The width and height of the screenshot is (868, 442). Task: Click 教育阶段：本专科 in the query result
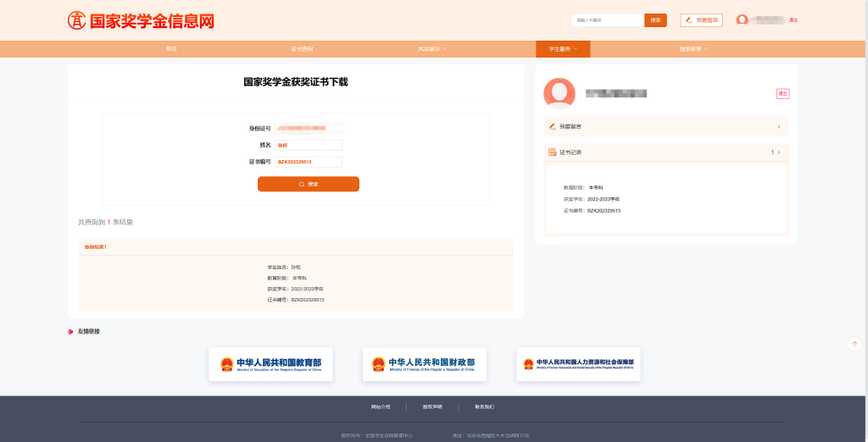click(x=287, y=278)
